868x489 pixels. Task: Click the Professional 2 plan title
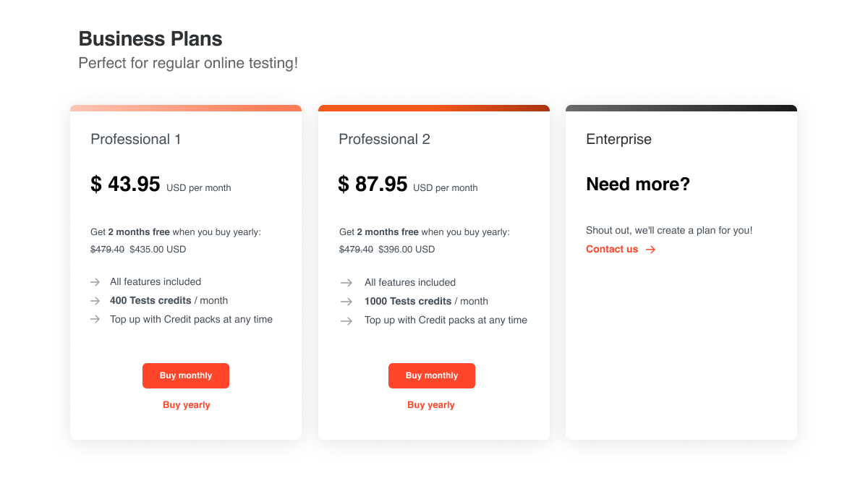384,140
